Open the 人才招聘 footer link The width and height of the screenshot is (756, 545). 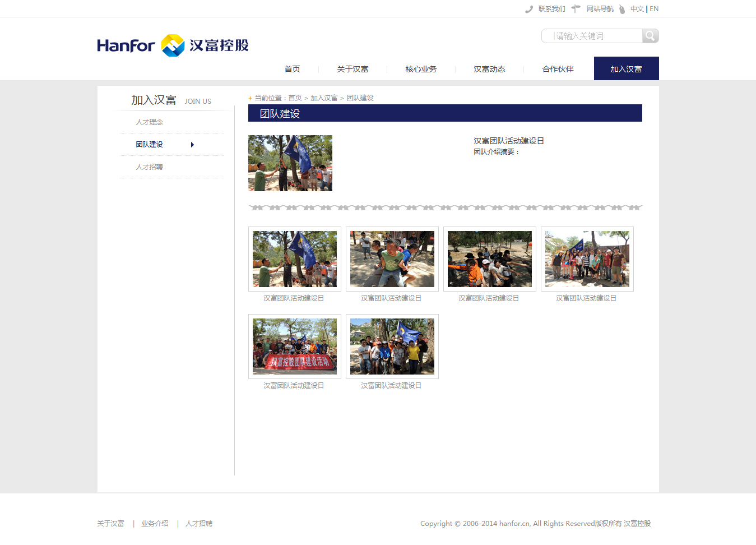199,523
